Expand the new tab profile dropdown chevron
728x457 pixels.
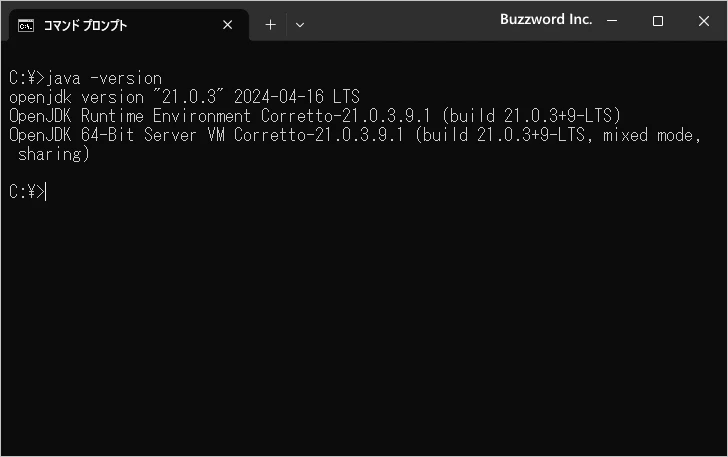tap(300, 25)
